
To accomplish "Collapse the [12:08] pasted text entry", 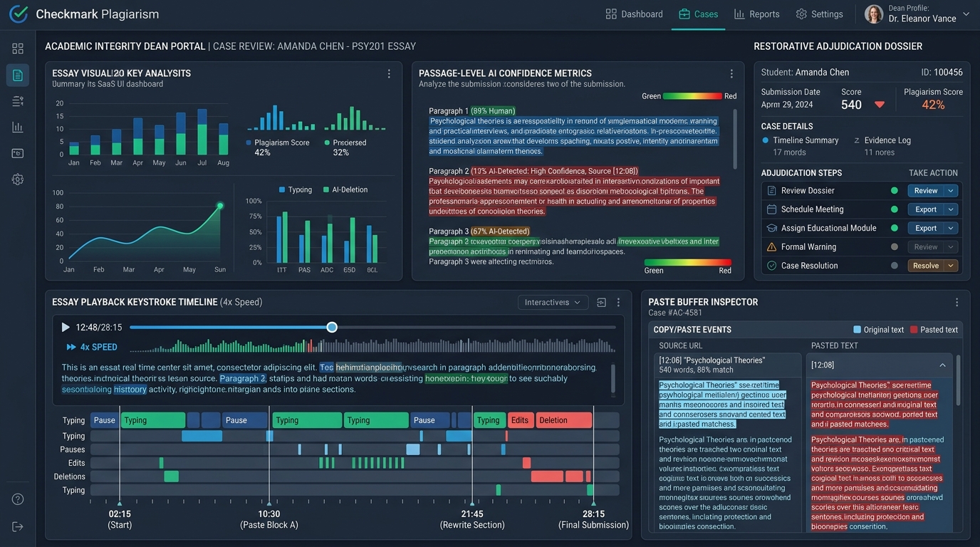I will click(942, 365).
